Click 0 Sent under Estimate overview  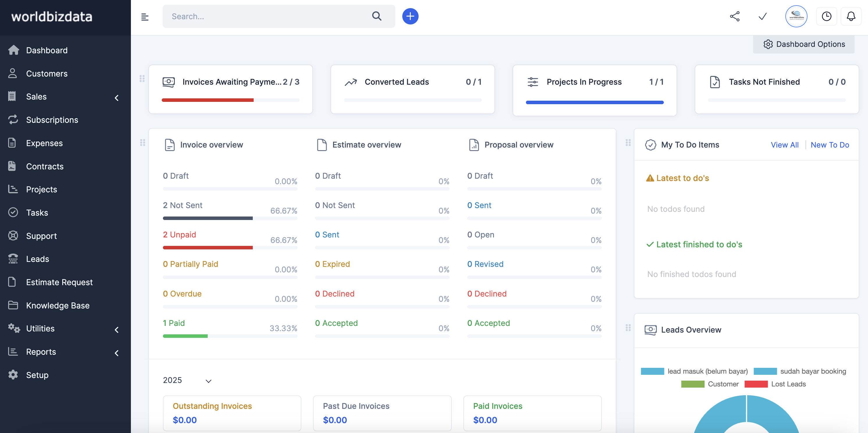pos(327,235)
